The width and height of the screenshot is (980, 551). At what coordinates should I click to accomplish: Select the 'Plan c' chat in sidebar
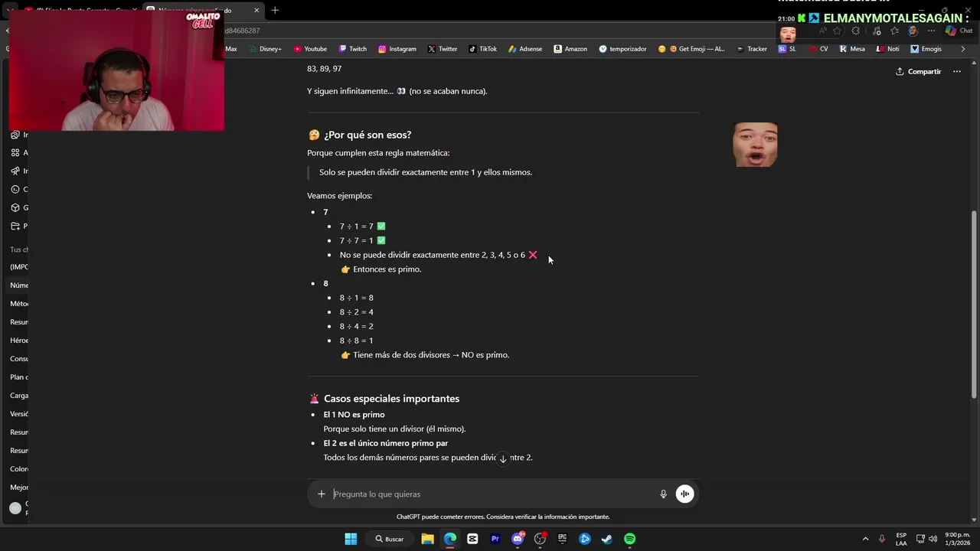coord(19,377)
